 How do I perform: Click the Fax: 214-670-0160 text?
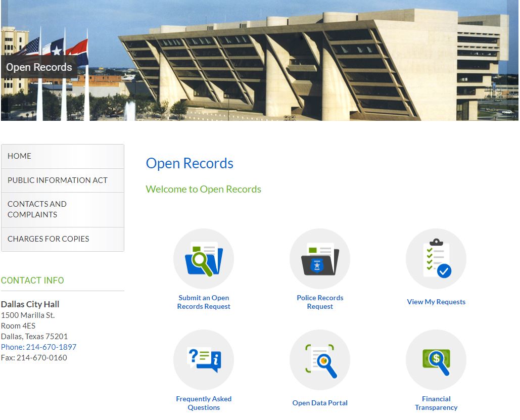(x=34, y=358)
